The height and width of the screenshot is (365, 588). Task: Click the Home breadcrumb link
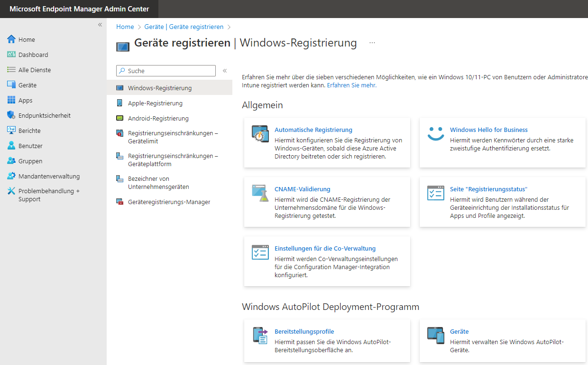coord(125,27)
